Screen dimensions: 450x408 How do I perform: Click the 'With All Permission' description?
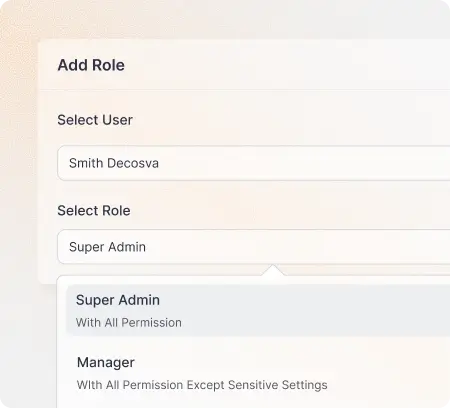129,323
